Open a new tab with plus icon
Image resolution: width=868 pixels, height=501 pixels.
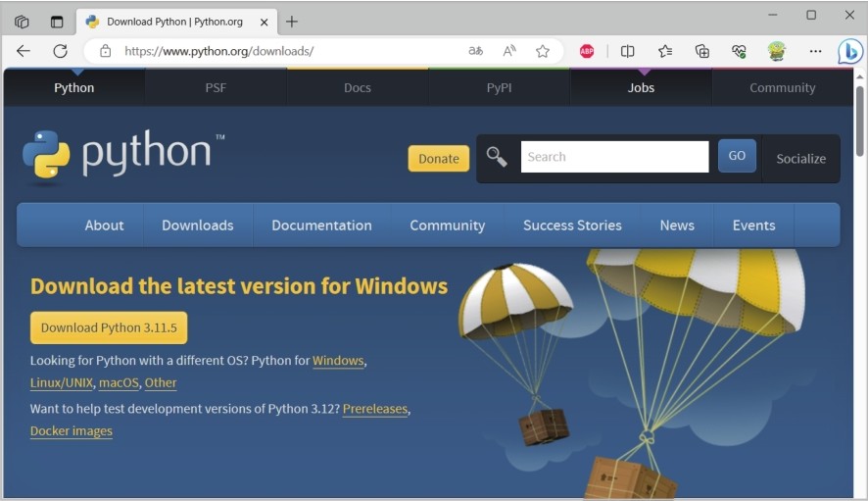pos(292,22)
